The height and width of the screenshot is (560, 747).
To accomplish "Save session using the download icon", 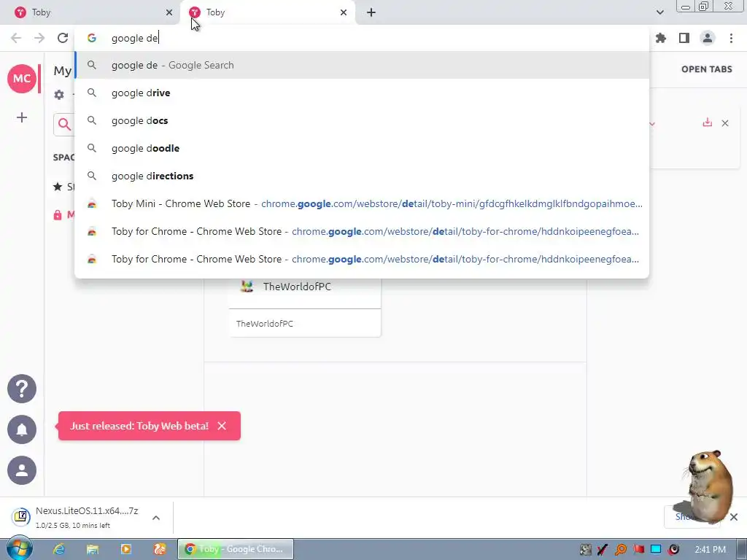I will coord(707,122).
